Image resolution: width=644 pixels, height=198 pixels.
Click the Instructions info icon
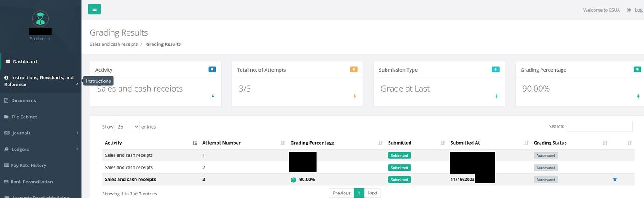(7, 77)
